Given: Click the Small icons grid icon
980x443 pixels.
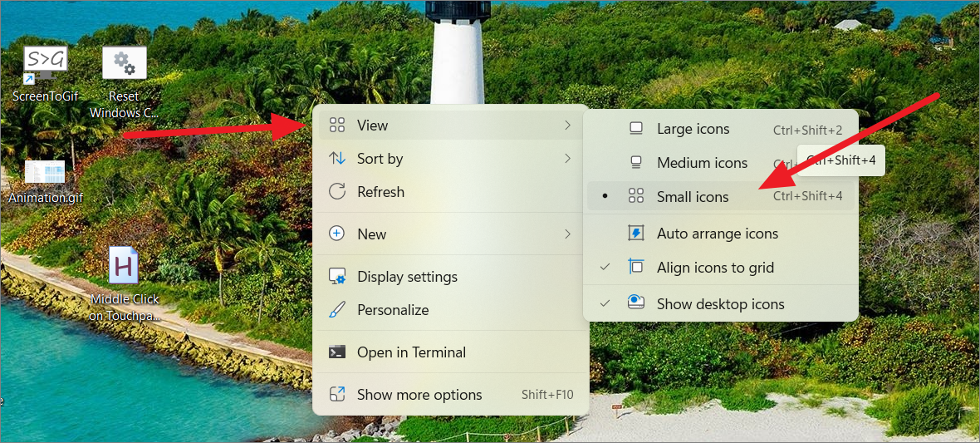Looking at the screenshot, I should coord(635,196).
